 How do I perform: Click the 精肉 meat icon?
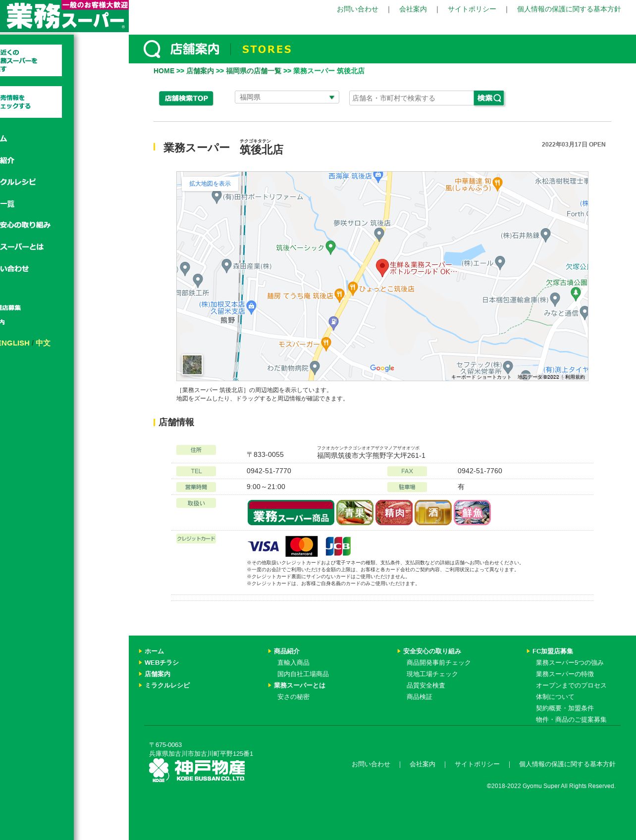click(x=394, y=512)
